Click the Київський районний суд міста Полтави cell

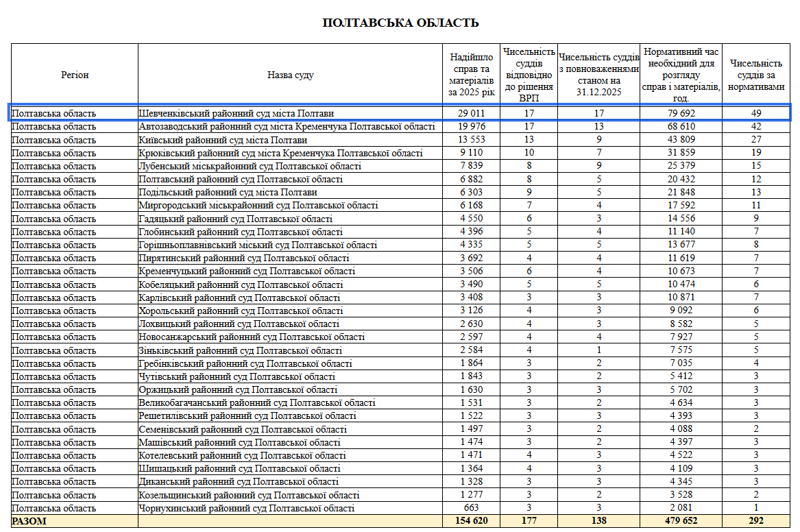click(223, 140)
